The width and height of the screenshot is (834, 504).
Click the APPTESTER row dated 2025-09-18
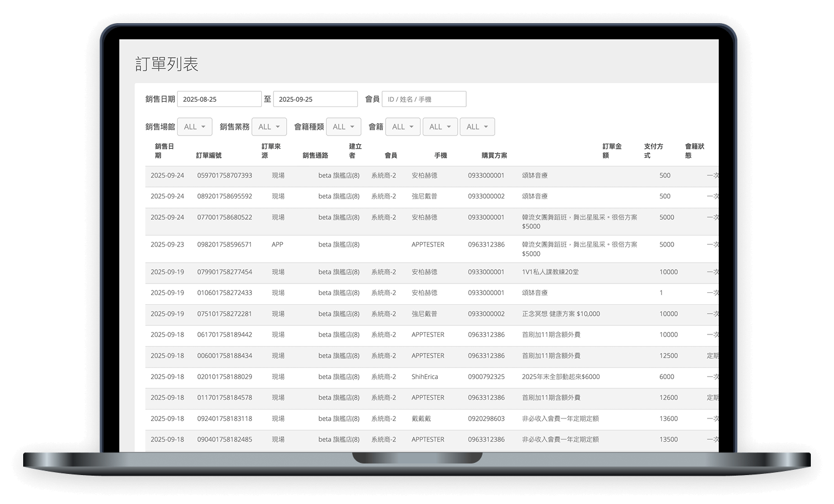point(428,334)
